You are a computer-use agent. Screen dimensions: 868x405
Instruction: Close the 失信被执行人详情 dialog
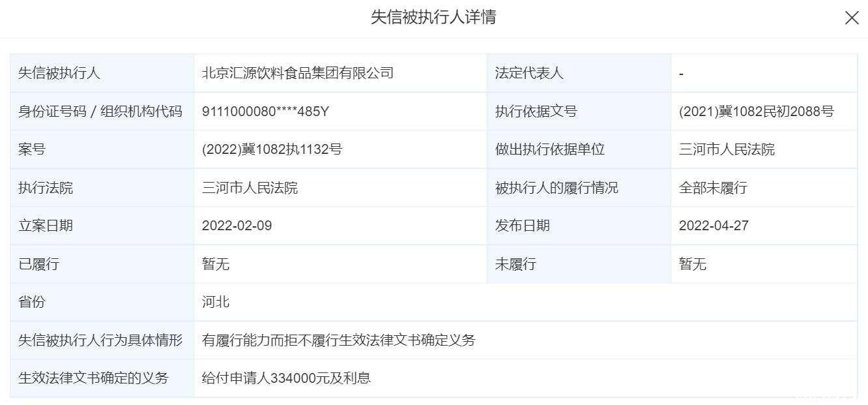click(x=851, y=18)
